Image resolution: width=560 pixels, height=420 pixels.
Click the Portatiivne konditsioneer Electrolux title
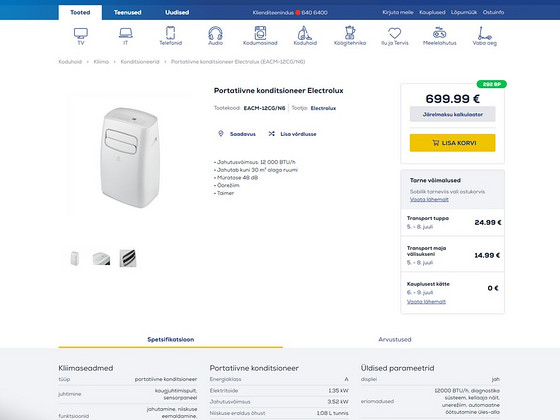click(279, 90)
